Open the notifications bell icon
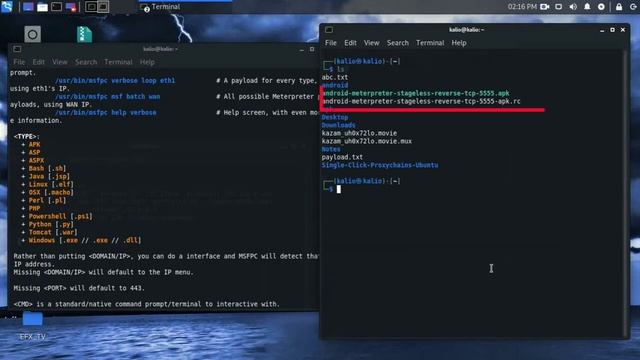This screenshot has height=360, width=640. [587, 7]
